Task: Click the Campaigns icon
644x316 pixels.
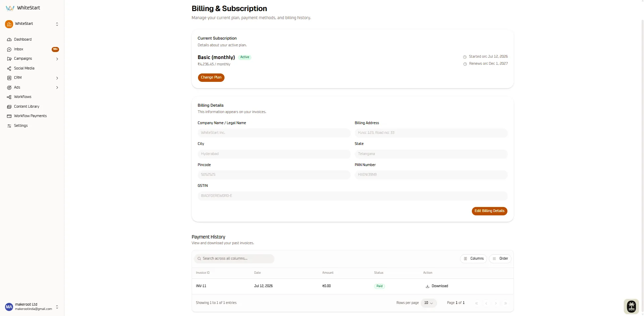Action: tap(9, 59)
